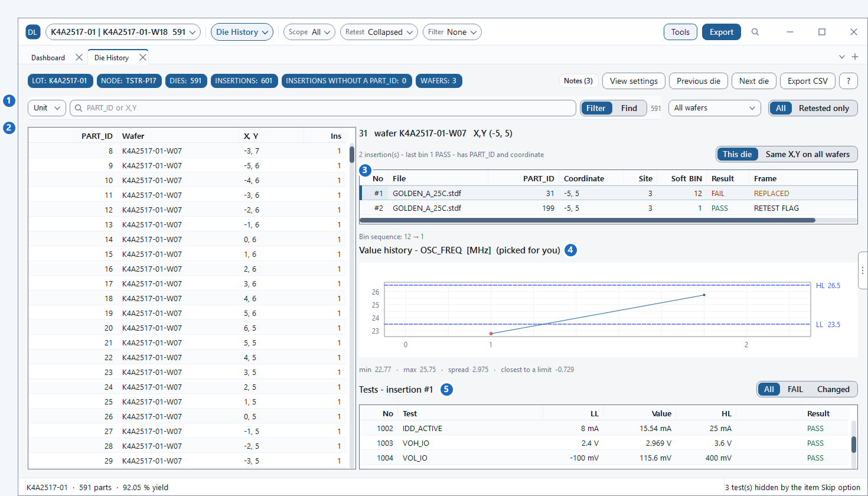Show only FAIL tests
868x496 pixels.
click(795, 389)
